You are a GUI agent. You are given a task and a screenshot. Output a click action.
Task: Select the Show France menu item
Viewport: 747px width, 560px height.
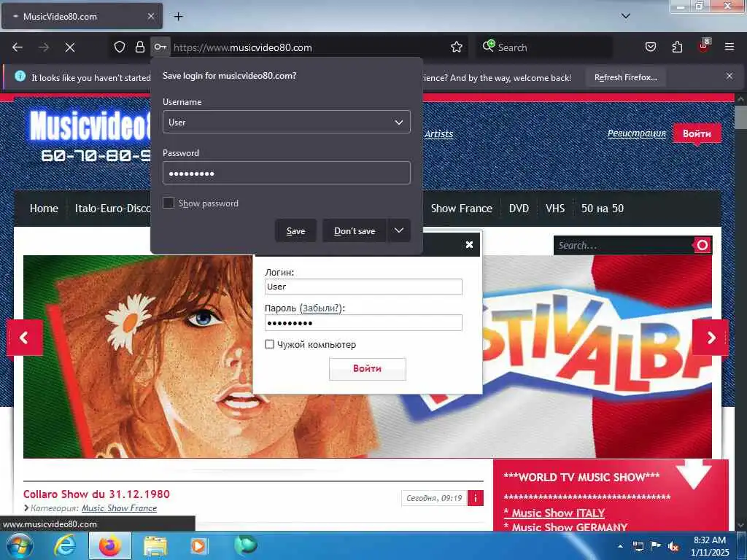461,208
